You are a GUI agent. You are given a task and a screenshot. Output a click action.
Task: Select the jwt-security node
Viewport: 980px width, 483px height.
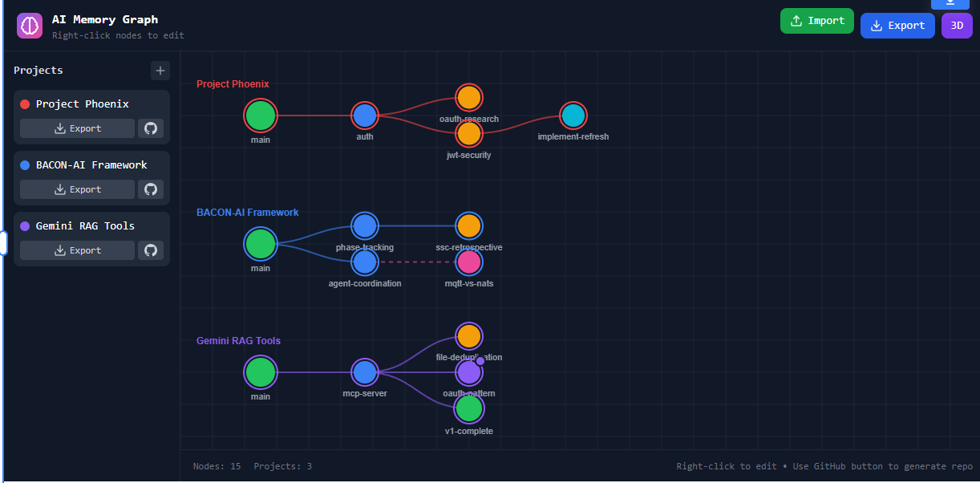click(x=469, y=133)
